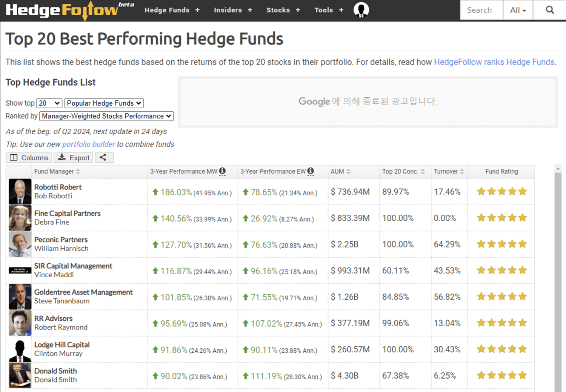
Task: Open the portfolio builder link
Action: pyautogui.click(x=89, y=144)
